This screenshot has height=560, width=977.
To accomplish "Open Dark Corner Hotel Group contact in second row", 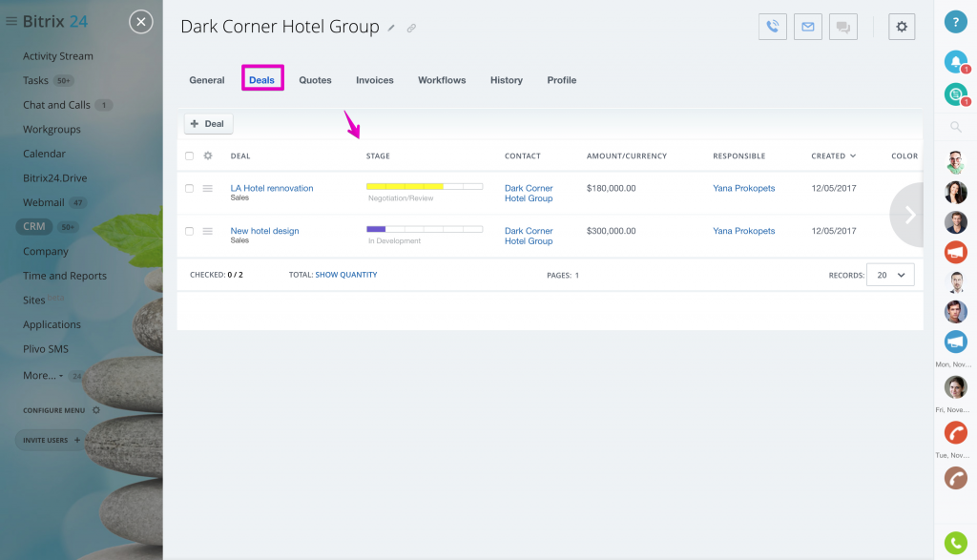I will [x=529, y=236].
